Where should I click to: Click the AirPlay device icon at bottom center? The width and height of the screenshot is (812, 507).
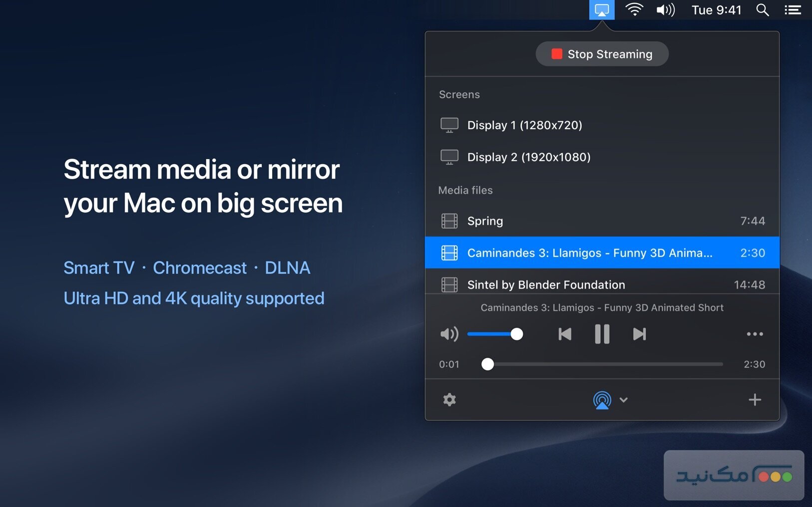[x=602, y=400]
